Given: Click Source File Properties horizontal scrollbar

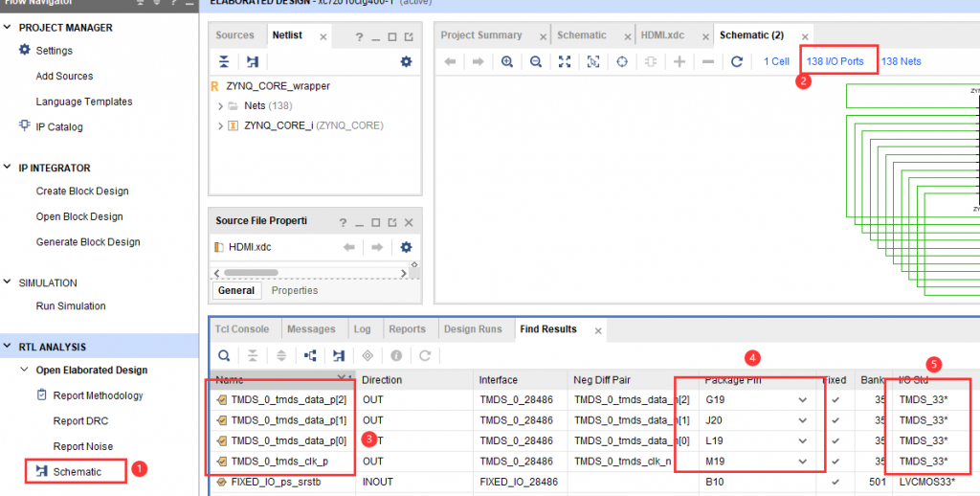Looking at the screenshot, I should 251,273.
